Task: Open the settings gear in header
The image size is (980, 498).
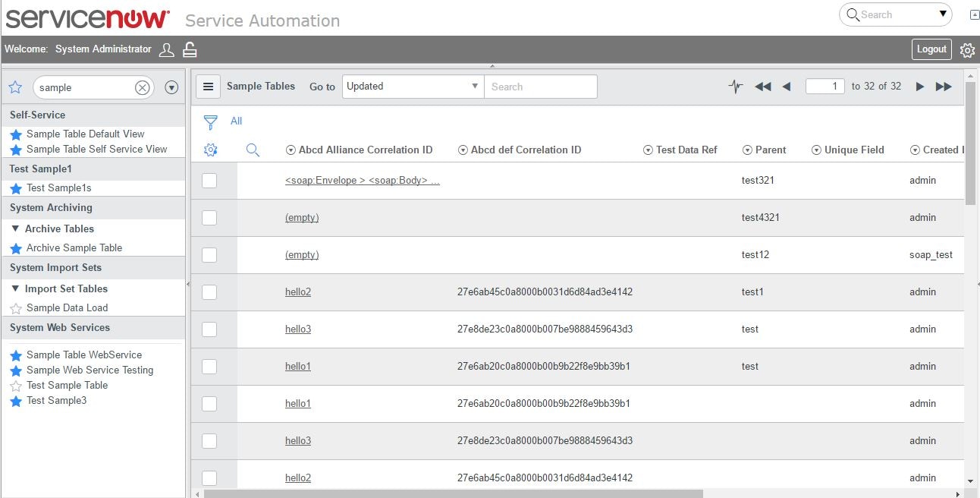Action: [x=967, y=50]
